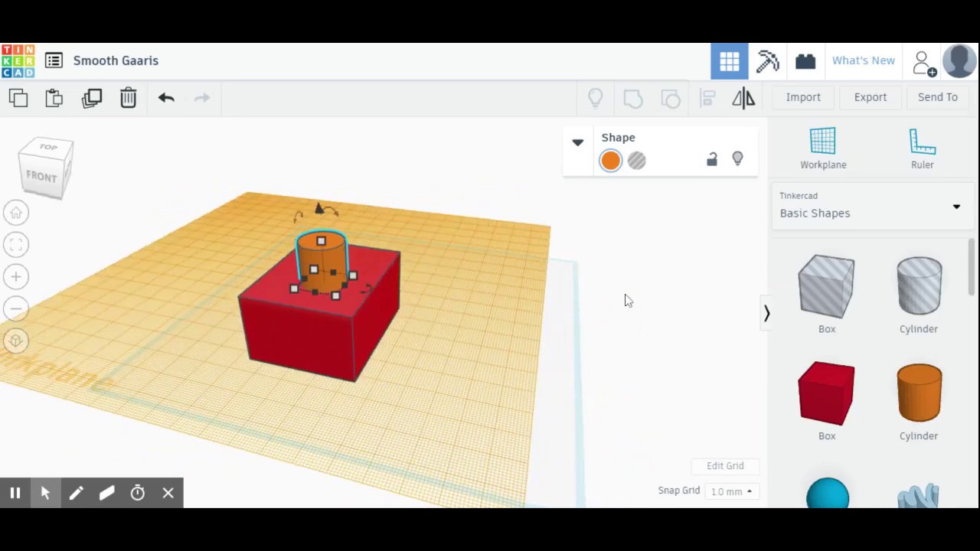Pick the light blue Scribble shape
Viewport: 980px width, 551px height.
coord(919,495)
